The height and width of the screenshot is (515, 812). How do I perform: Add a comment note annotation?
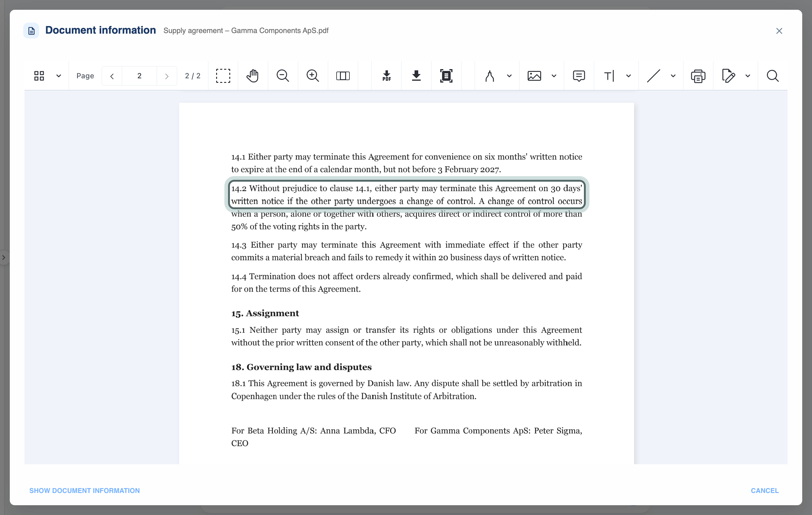click(x=579, y=76)
